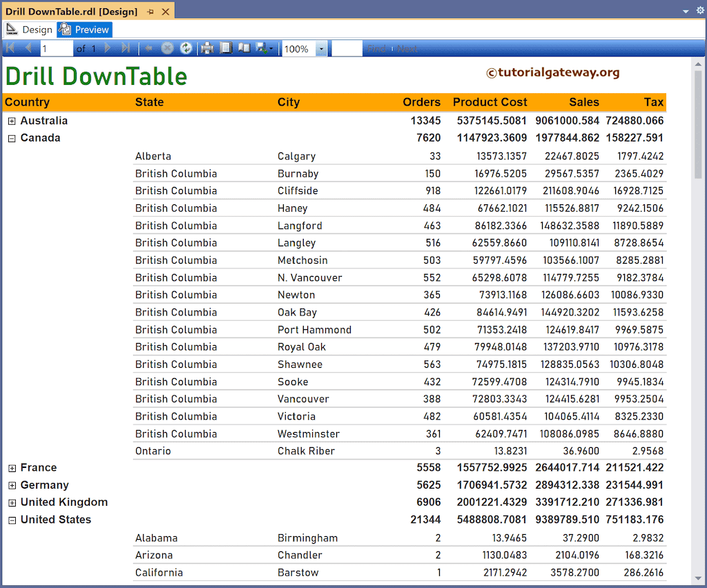This screenshot has width=707, height=588.
Task: Print the report using the printer icon
Action: click(x=207, y=48)
